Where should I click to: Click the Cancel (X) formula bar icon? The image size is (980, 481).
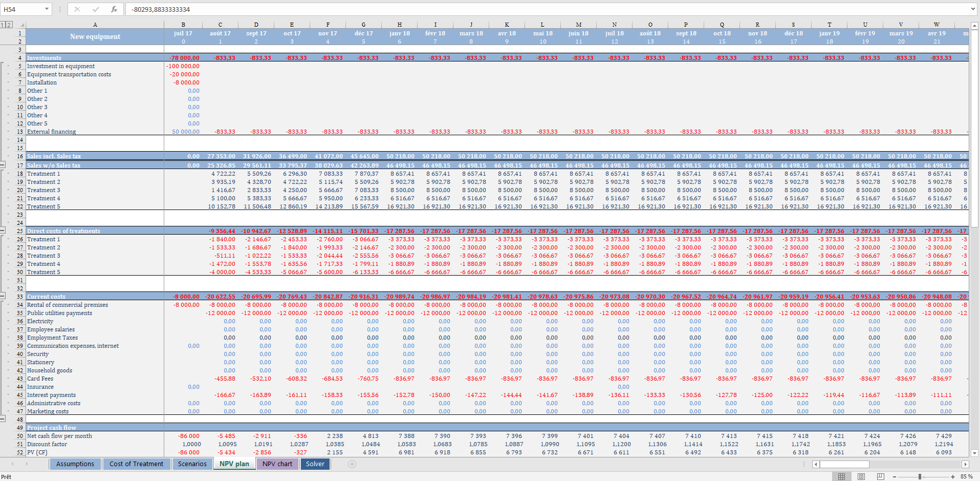pos(77,9)
